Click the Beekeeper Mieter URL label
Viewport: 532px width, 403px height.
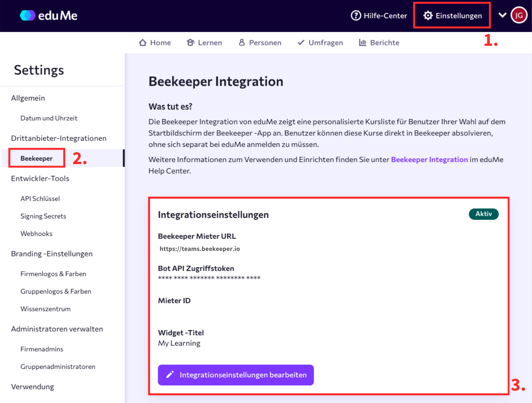pyautogui.click(x=197, y=236)
